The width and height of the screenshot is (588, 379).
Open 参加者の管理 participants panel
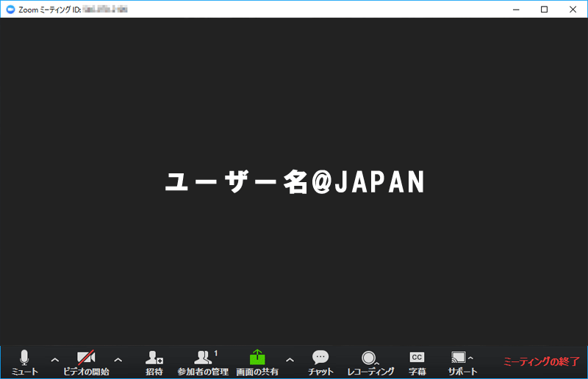(x=203, y=358)
